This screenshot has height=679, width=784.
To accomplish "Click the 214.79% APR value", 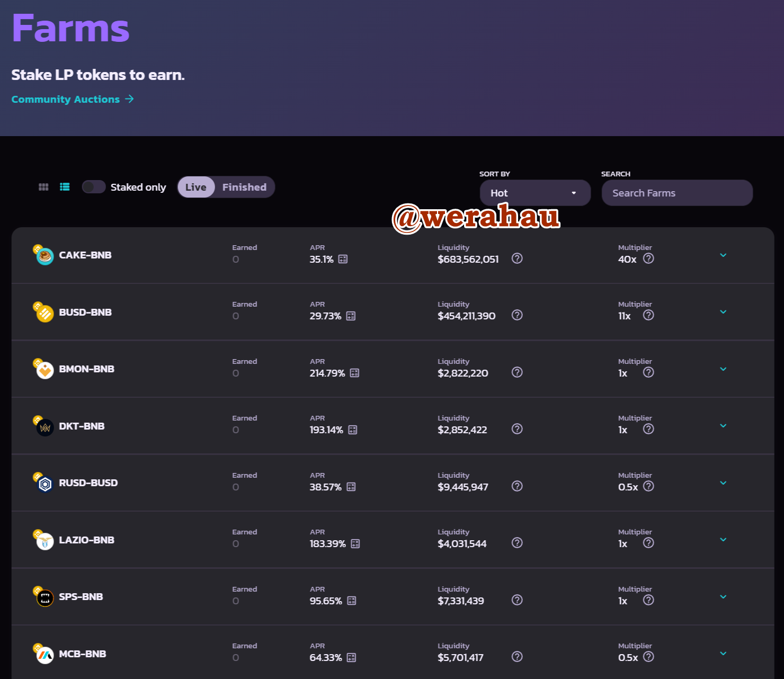I will [x=327, y=373].
